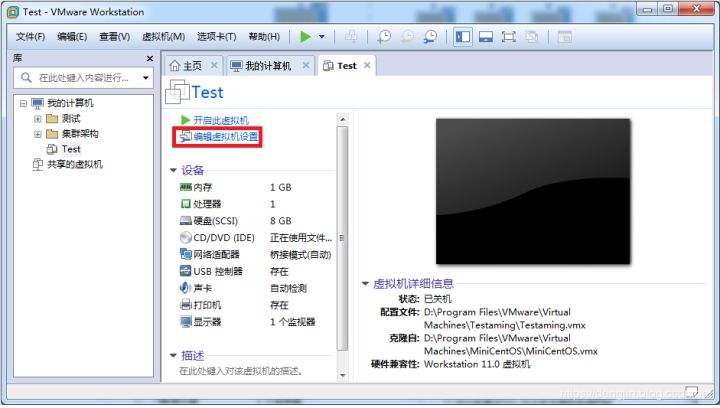This screenshot has height=408, width=720.
Task: Collapse the 我的计算机 tree node
Action: (23, 103)
